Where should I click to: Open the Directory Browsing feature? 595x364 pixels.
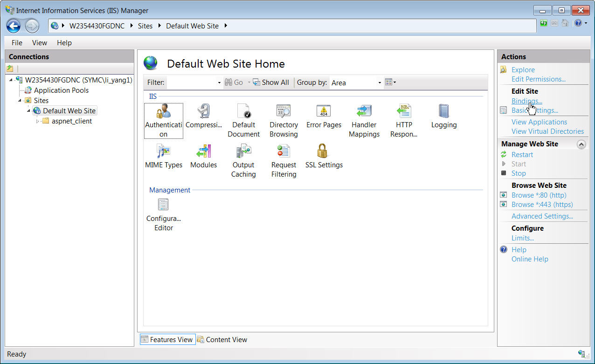pyautogui.click(x=284, y=112)
